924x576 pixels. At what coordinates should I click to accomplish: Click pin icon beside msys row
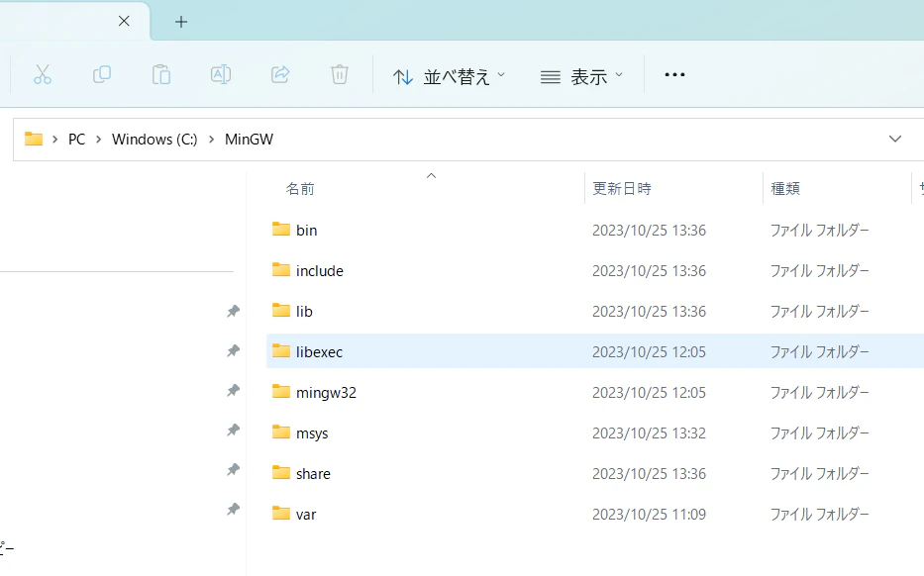click(234, 432)
